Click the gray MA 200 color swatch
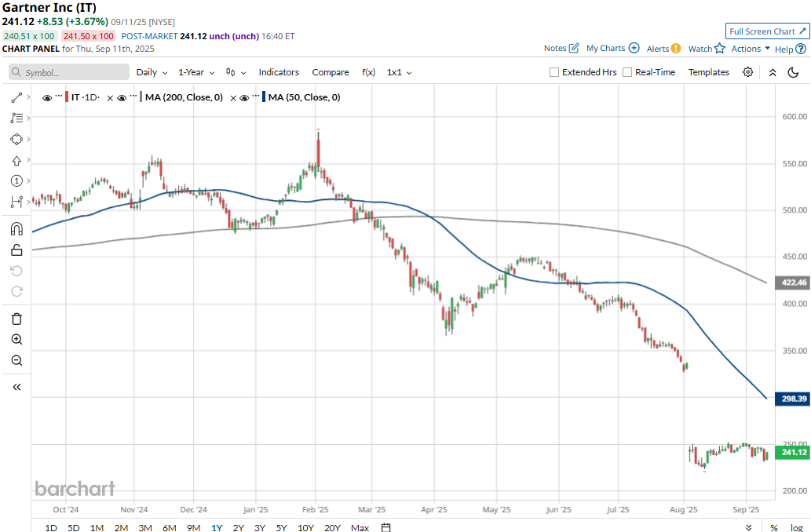Image resolution: width=811 pixels, height=532 pixels. pyautogui.click(x=141, y=97)
